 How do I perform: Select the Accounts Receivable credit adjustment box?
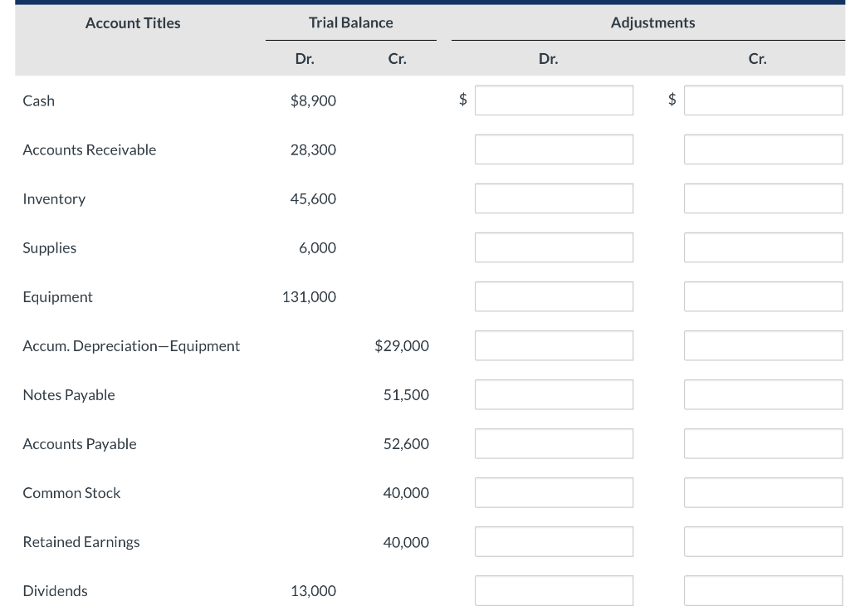[x=763, y=149]
